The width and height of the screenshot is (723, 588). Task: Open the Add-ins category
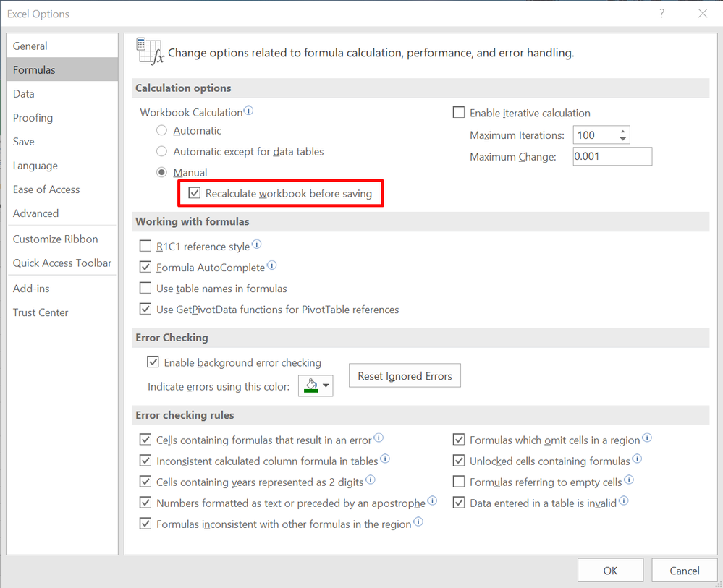(x=62, y=289)
